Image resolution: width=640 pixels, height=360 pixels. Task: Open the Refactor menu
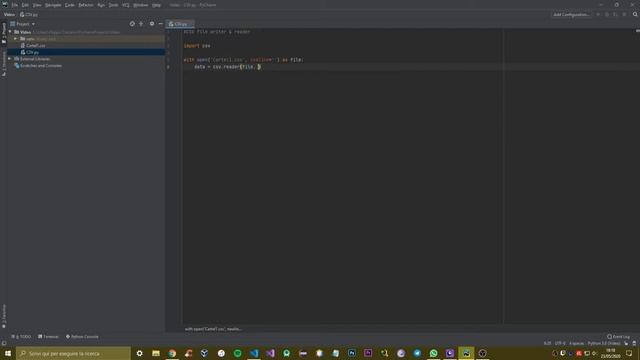(x=86, y=5)
